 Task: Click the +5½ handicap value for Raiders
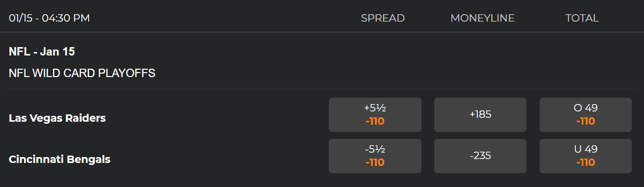pos(375,108)
